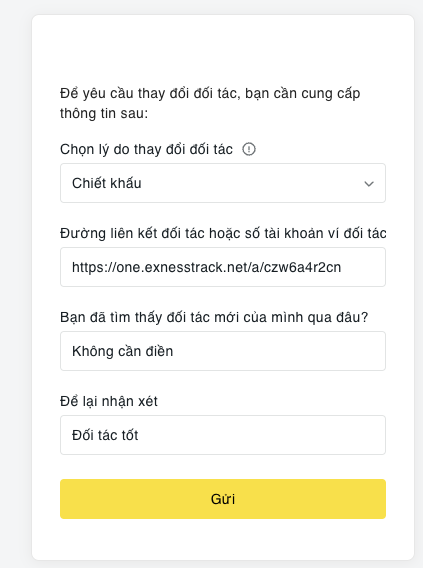Screen dimensions: 423x568
Task: Open the "Chiết khấu" reason dropdown
Action: coord(223,183)
